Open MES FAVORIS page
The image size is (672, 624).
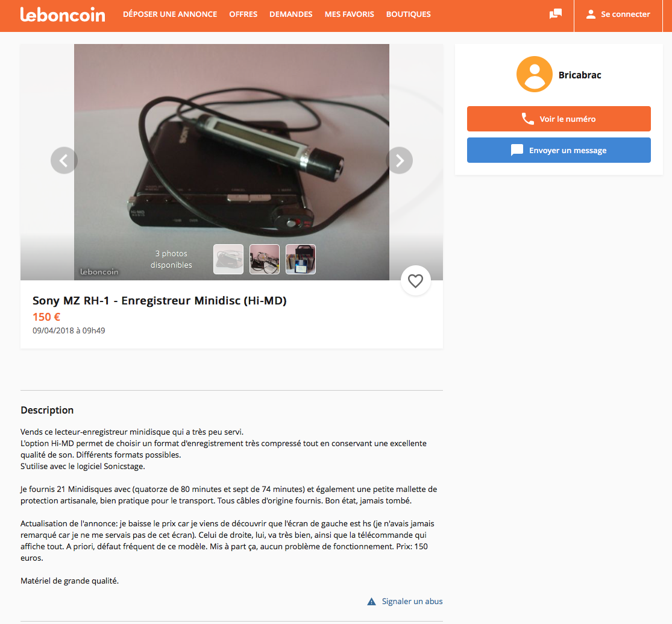point(350,14)
